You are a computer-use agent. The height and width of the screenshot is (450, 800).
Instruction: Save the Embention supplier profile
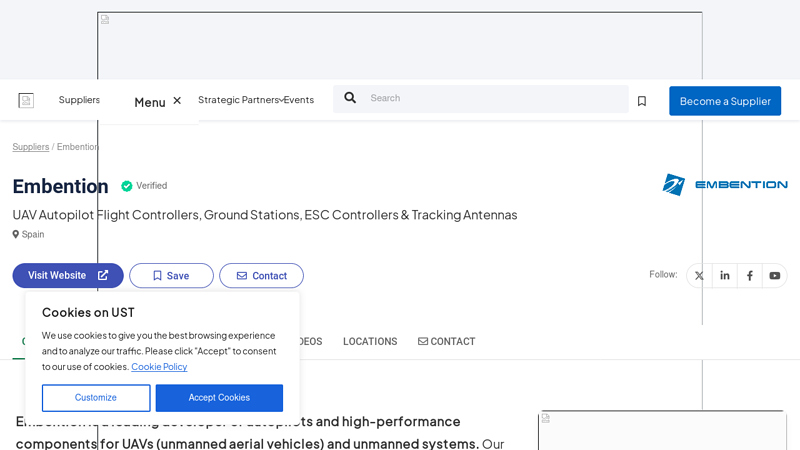pyautogui.click(x=171, y=276)
